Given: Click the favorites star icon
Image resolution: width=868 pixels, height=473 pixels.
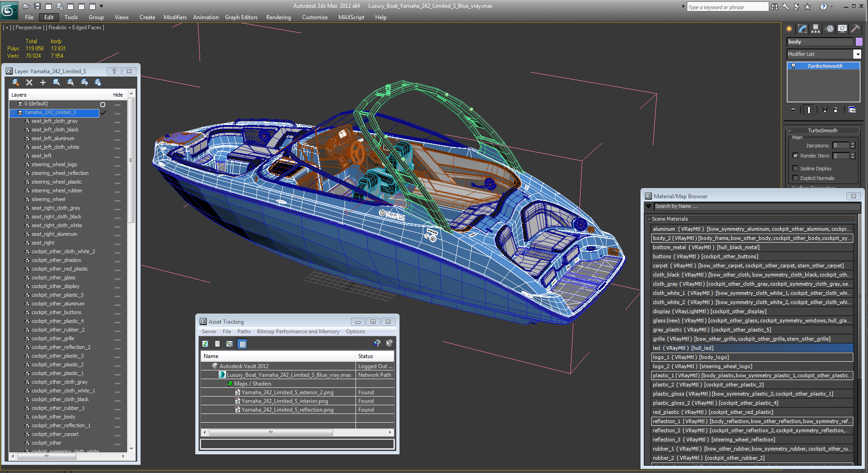Looking at the screenshot, I should [x=807, y=6].
